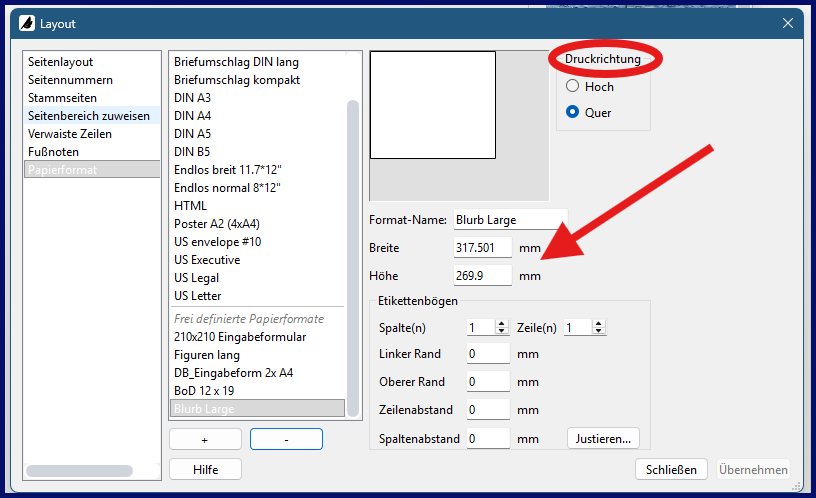Adjust the Spalte(n) spinner arrows
The image size is (816, 498).
[x=502, y=327]
